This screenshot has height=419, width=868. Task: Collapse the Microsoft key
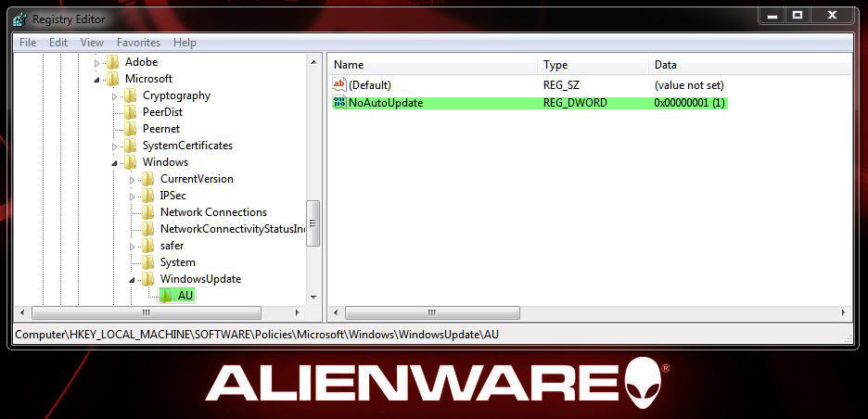pos(96,79)
